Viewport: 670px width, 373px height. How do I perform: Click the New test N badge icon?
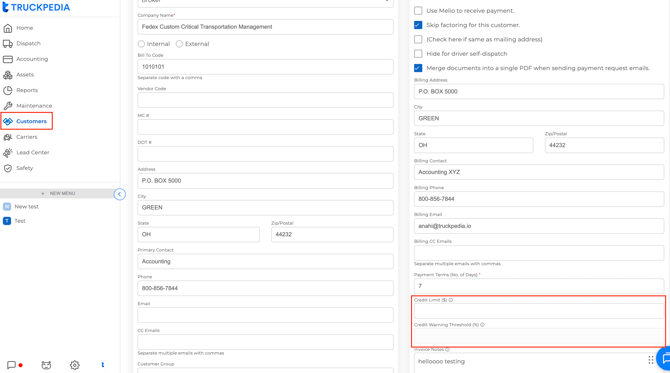pyautogui.click(x=7, y=207)
